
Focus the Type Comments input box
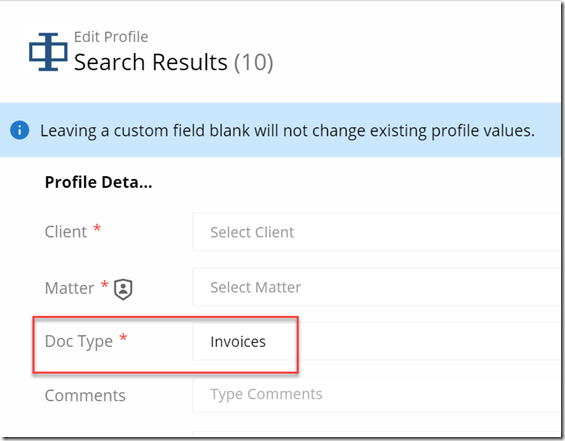(x=377, y=395)
